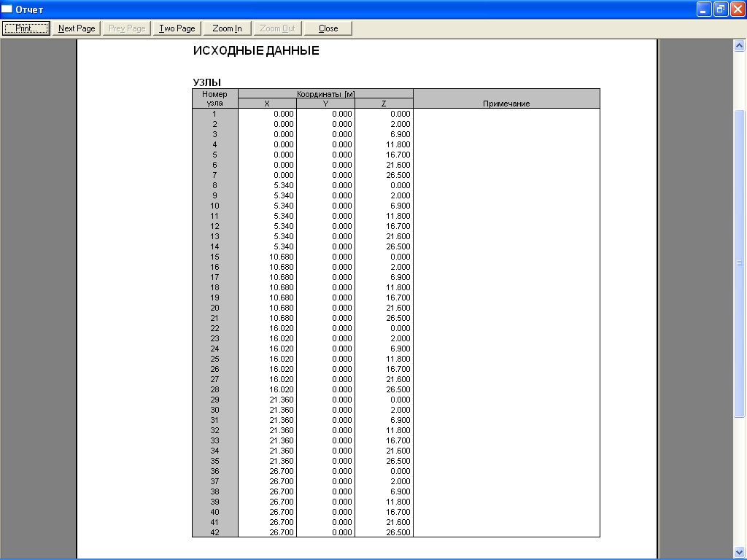Viewport: 747px width, 560px height.
Task: Click Z value 2.000 in row 2
Action: coord(400,124)
